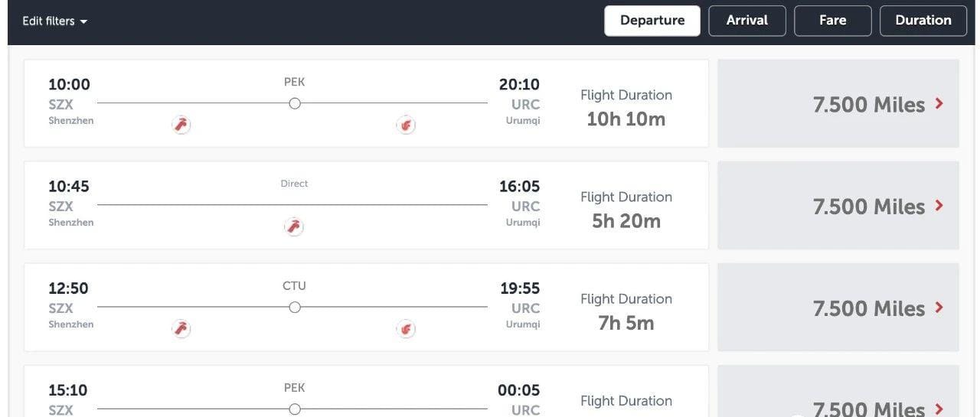Click PEK stopover circle on 10:00 flight
The height and width of the screenshot is (417, 980).
[x=294, y=103]
